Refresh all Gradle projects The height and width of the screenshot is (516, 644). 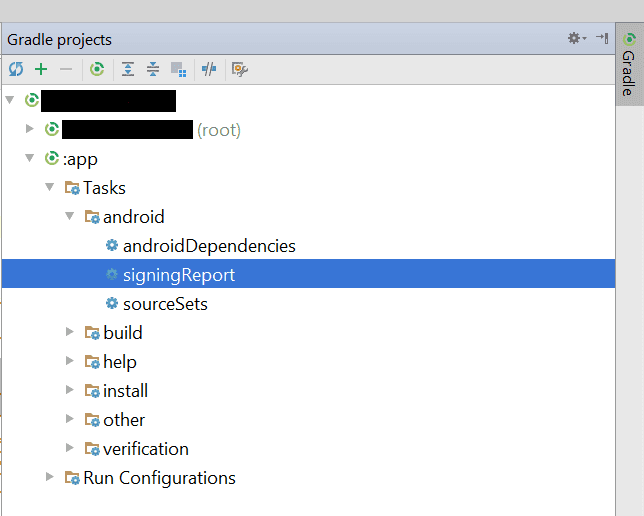[16, 69]
